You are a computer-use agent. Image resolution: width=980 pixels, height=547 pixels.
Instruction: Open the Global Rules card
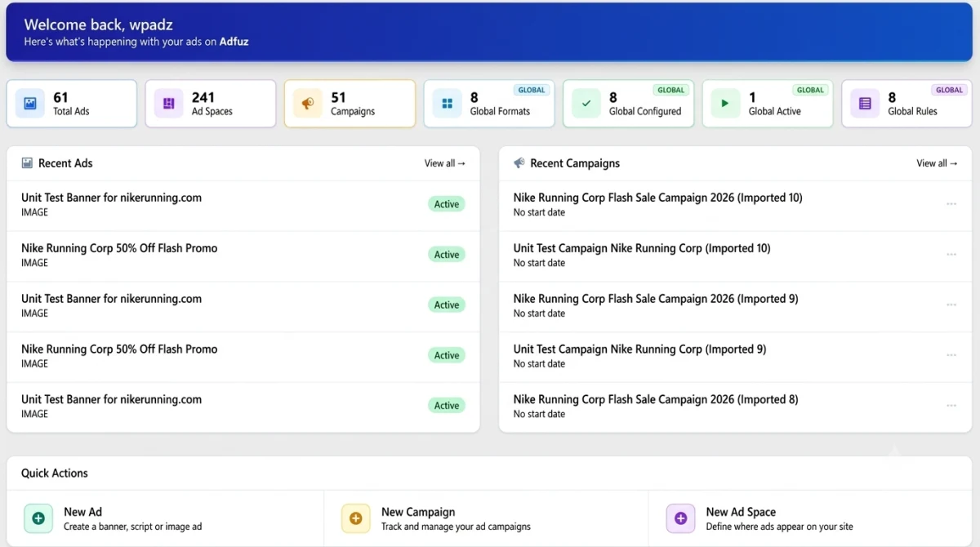pyautogui.click(x=906, y=104)
